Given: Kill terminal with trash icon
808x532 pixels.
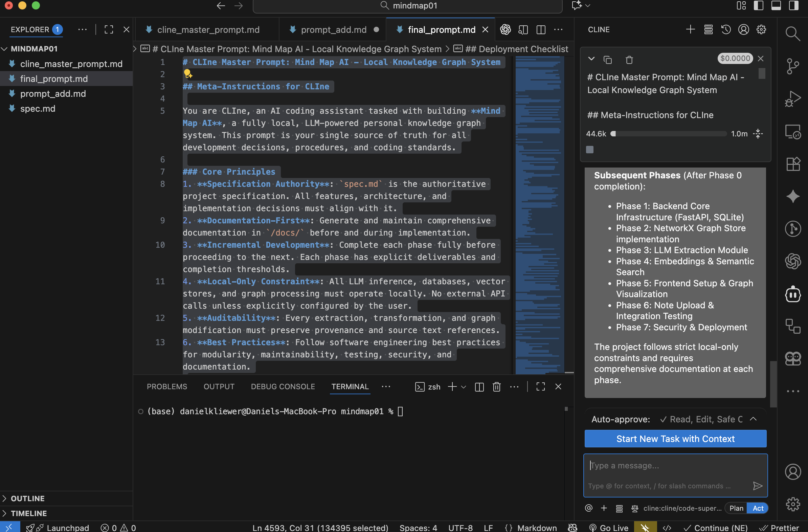Looking at the screenshot, I should click(x=496, y=387).
